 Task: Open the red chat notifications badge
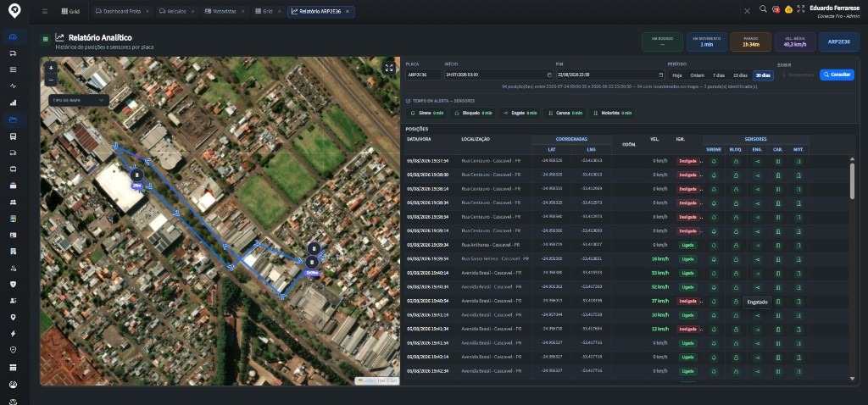pos(776,9)
